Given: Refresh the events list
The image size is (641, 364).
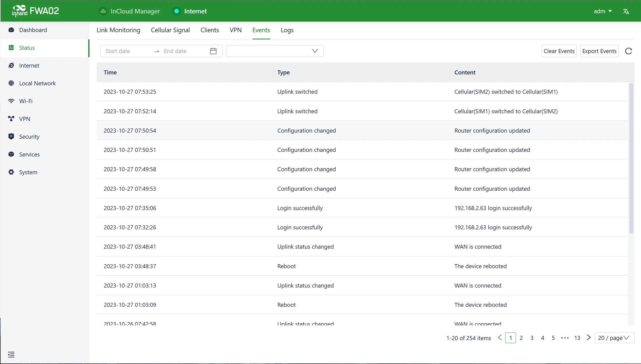Looking at the screenshot, I should coord(629,51).
